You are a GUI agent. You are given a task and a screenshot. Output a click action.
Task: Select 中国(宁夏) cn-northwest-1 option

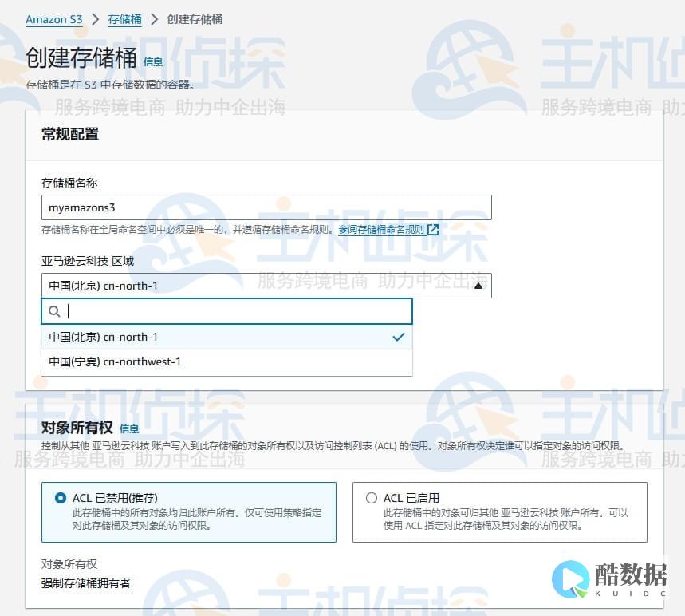[226, 362]
